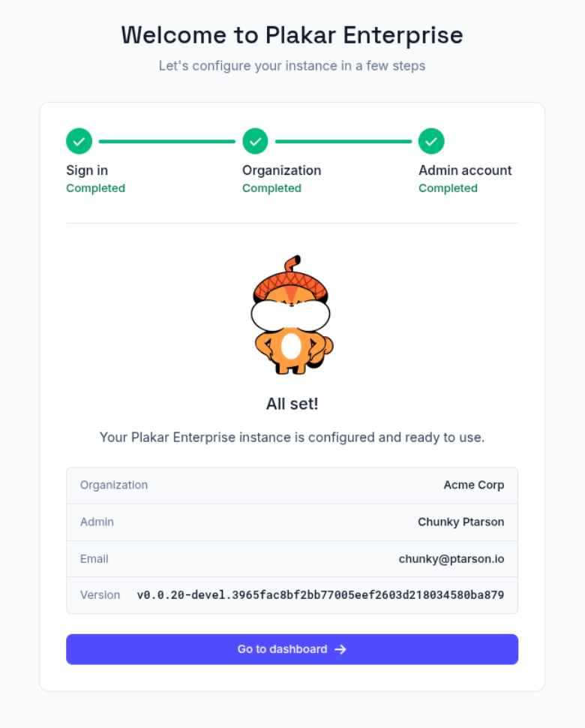Click the All set! heading

point(292,404)
